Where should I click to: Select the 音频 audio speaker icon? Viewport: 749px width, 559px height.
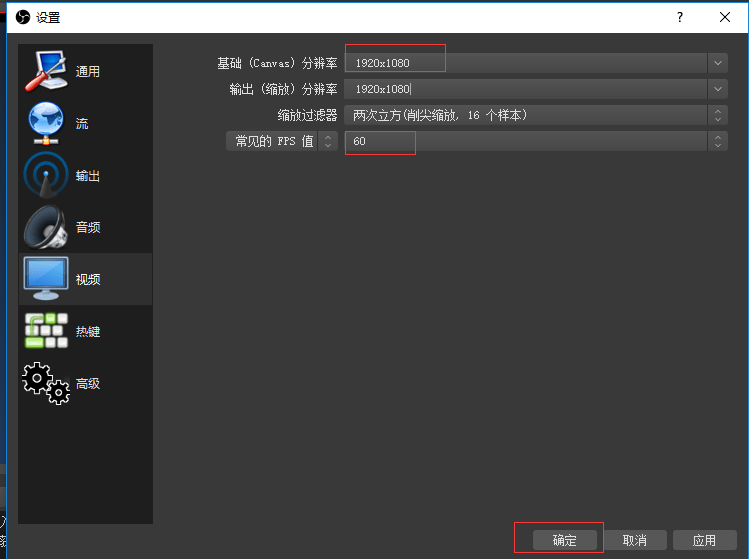tap(46, 227)
